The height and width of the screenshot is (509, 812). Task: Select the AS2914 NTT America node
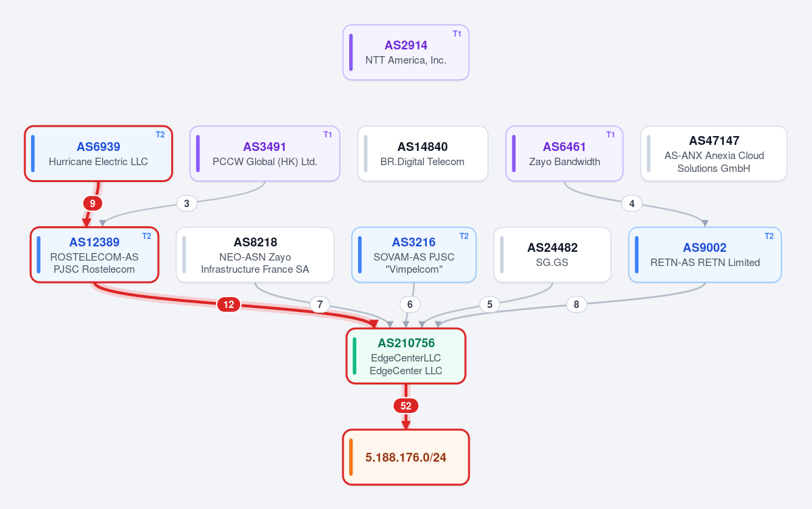[x=406, y=53]
